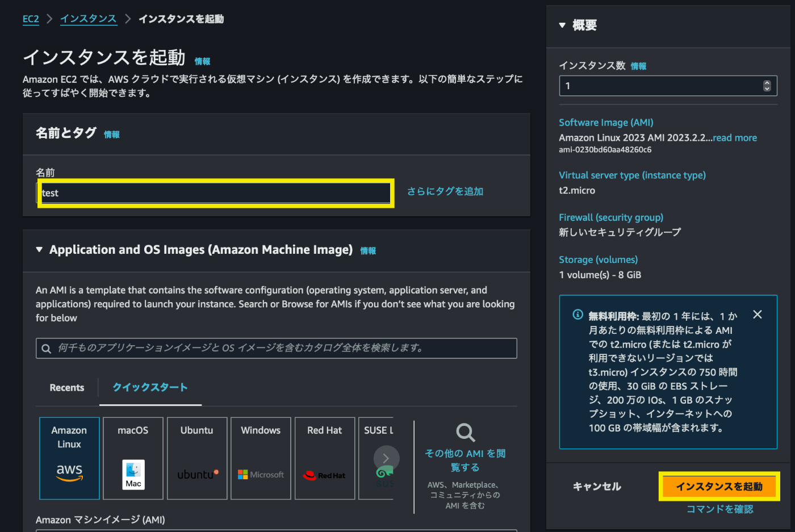The width and height of the screenshot is (795, 532).
Task: Click the orange インスタンスを起動 button
Action: coord(719,487)
